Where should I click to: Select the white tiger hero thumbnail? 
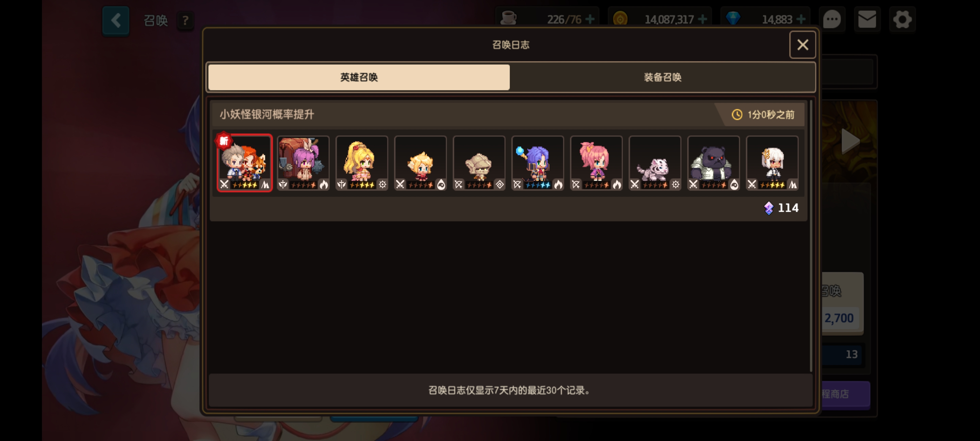tap(655, 163)
